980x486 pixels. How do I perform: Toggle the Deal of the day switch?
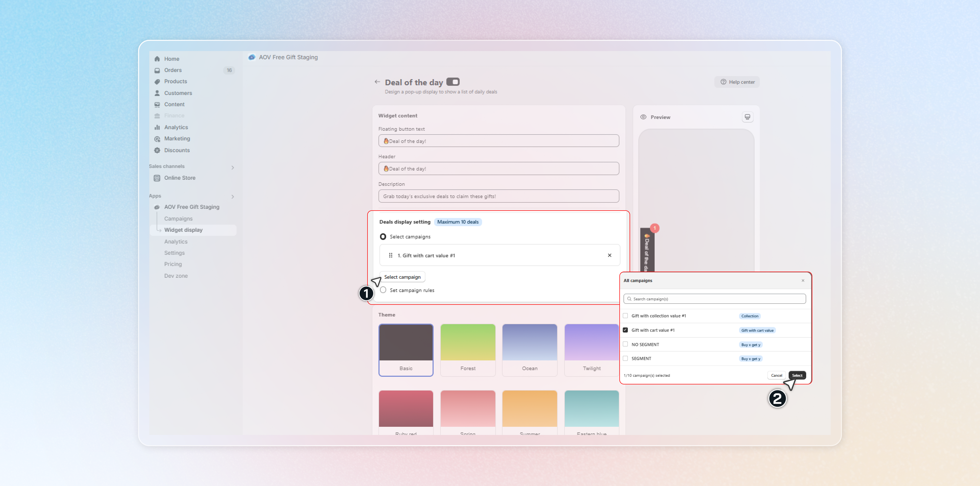point(453,82)
